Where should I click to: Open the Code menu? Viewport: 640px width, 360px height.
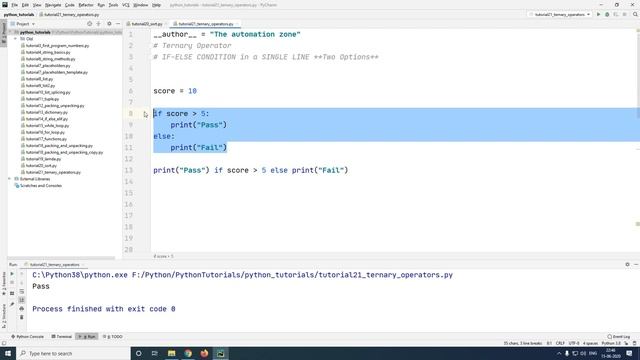[70, 5]
